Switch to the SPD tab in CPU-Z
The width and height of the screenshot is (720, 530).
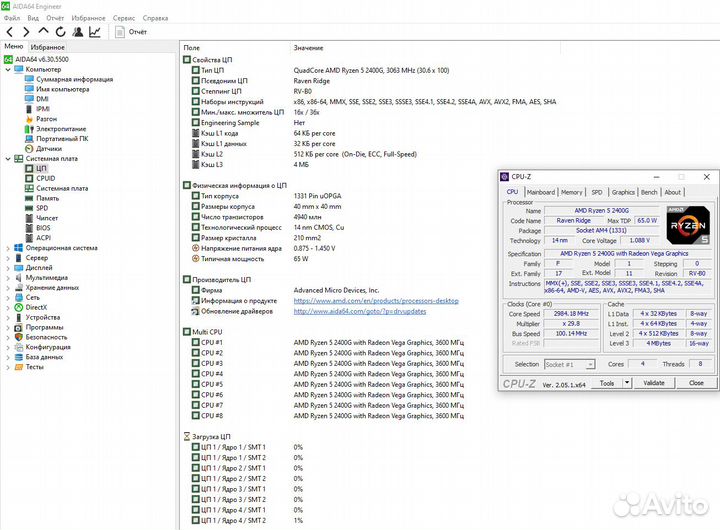(x=597, y=192)
